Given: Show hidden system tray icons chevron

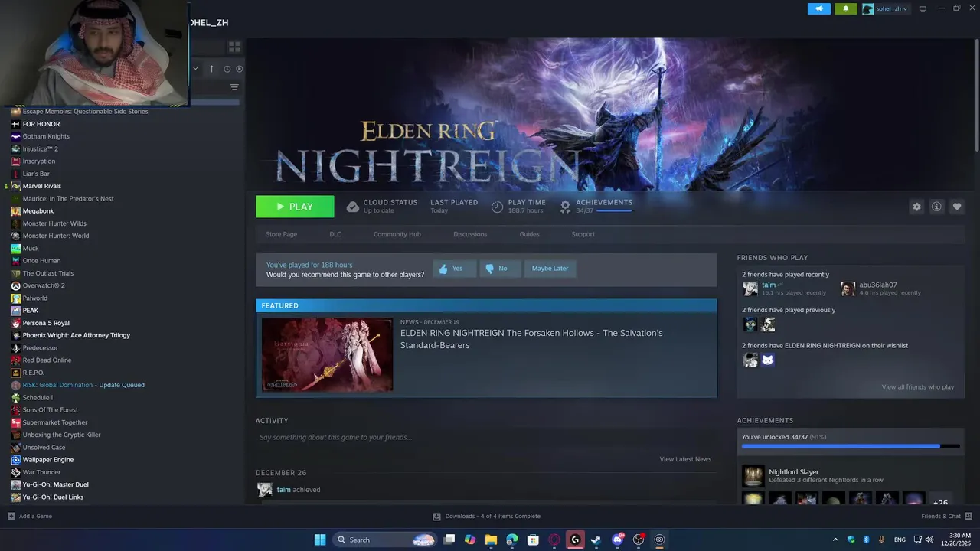Looking at the screenshot, I should (x=835, y=540).
